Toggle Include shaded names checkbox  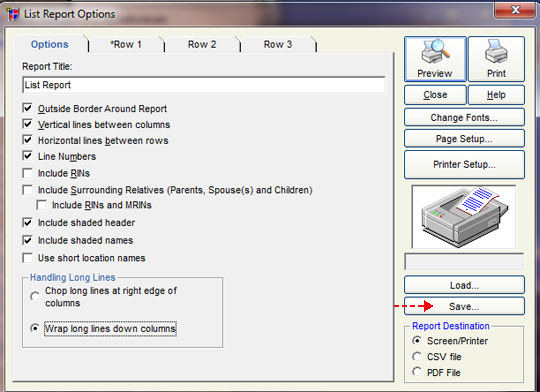tap(28, 240)
